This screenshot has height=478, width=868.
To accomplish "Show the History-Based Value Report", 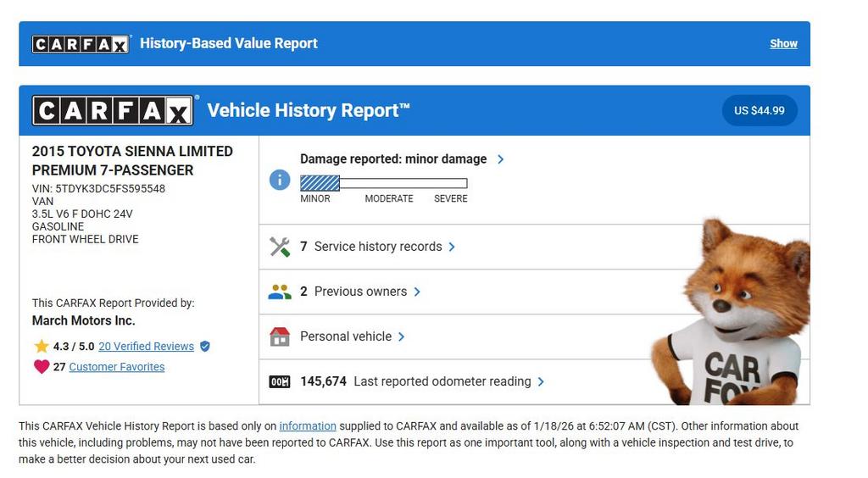I will 783,43.
